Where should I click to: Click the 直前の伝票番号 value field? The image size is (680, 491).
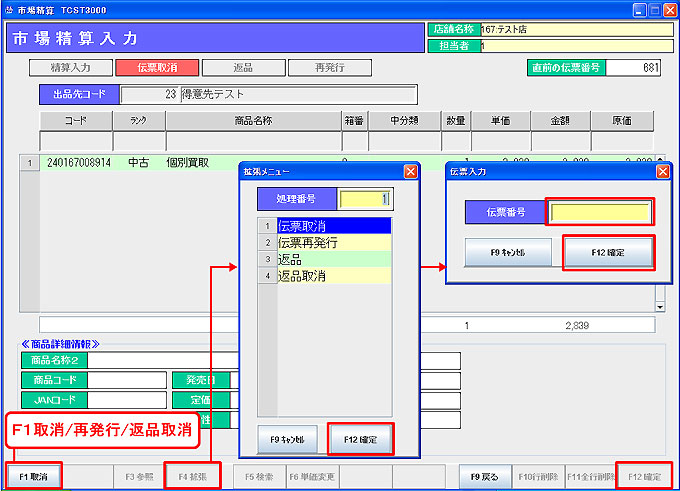click(633, 68)
